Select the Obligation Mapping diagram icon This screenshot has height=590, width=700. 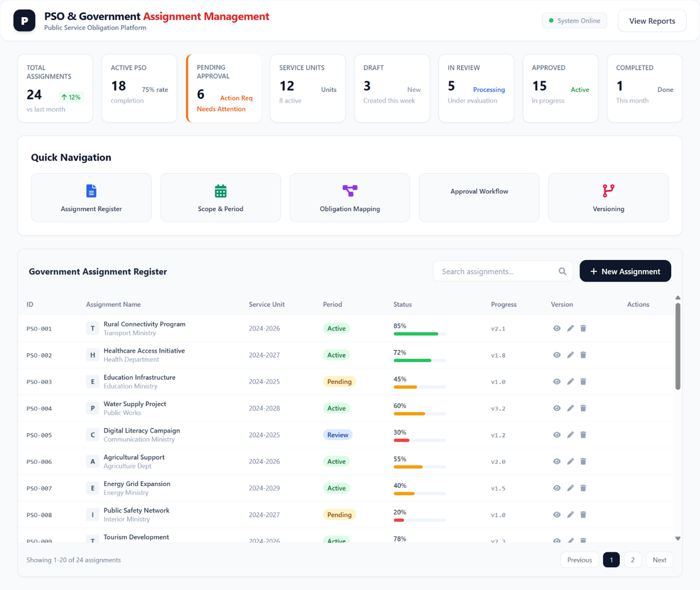point(350,190)
